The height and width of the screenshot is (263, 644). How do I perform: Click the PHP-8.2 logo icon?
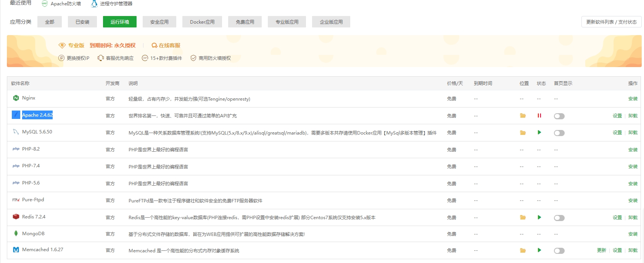point(16,149)
